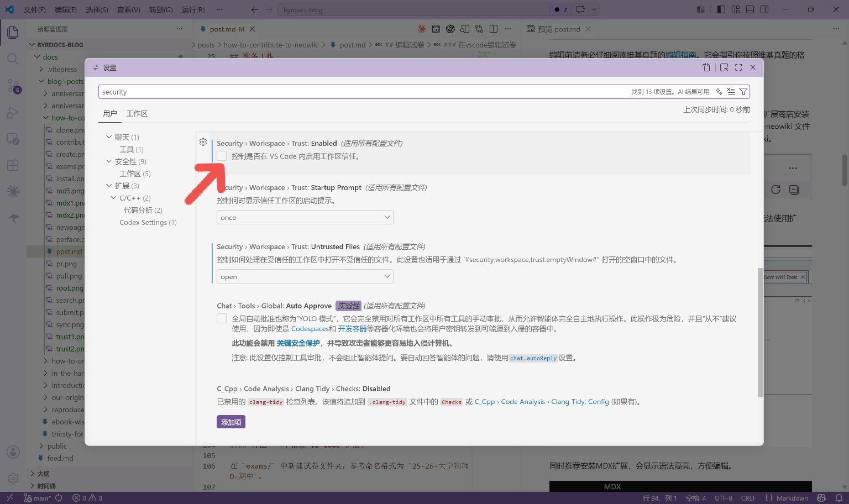The height and width of the screenshot is (504, 849).
Task: Open the 查看(V) menu
Action: [129, 9]
